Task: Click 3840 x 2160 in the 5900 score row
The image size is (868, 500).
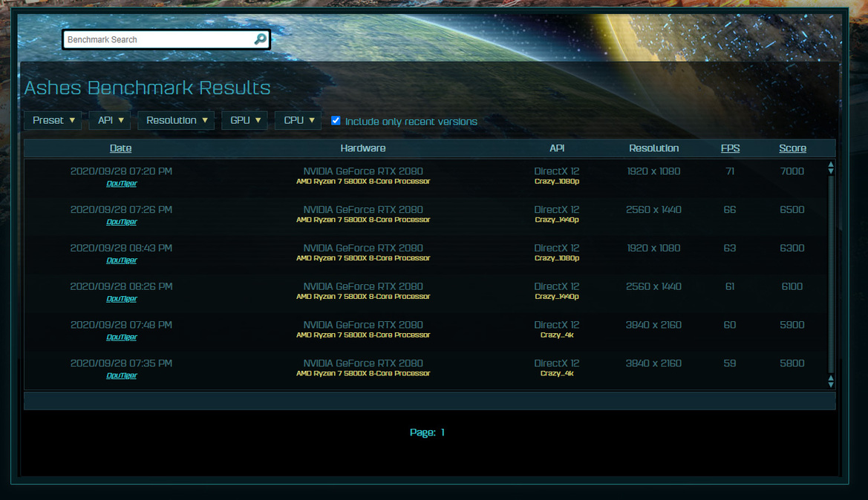Action: point(653,325)
